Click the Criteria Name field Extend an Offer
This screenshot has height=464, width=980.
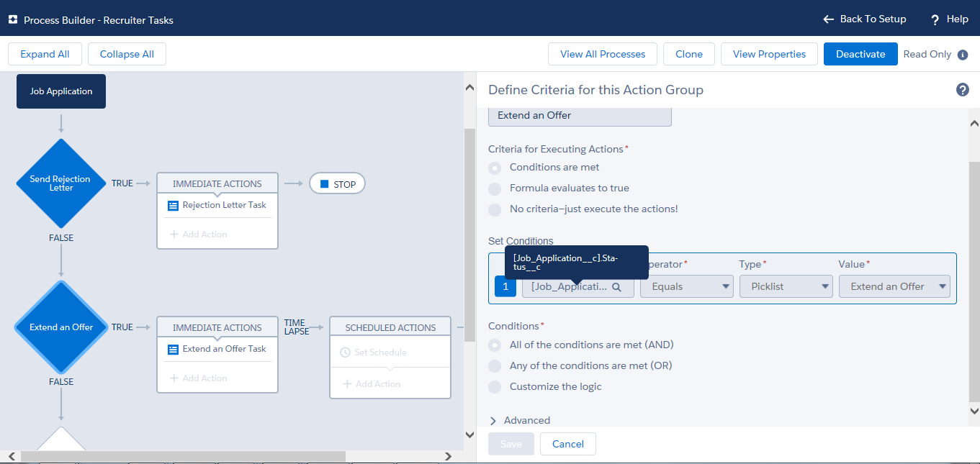pyautogui.click(x=580, y=116)
